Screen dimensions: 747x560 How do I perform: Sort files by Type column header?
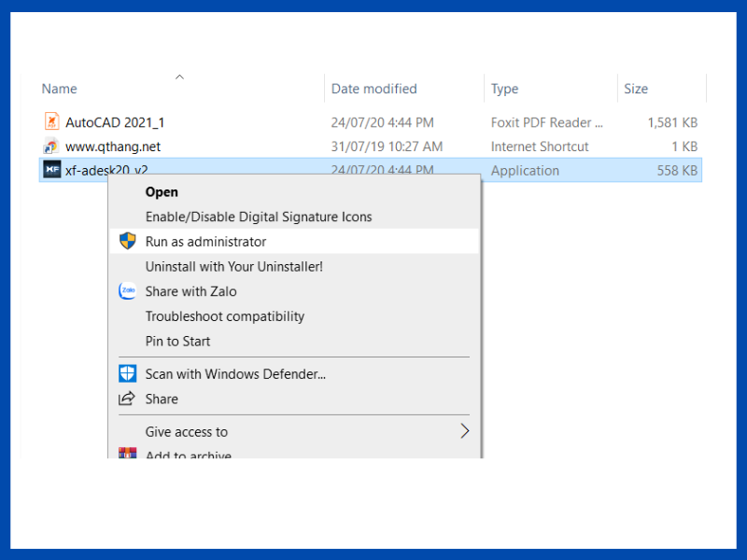point(505,89)
